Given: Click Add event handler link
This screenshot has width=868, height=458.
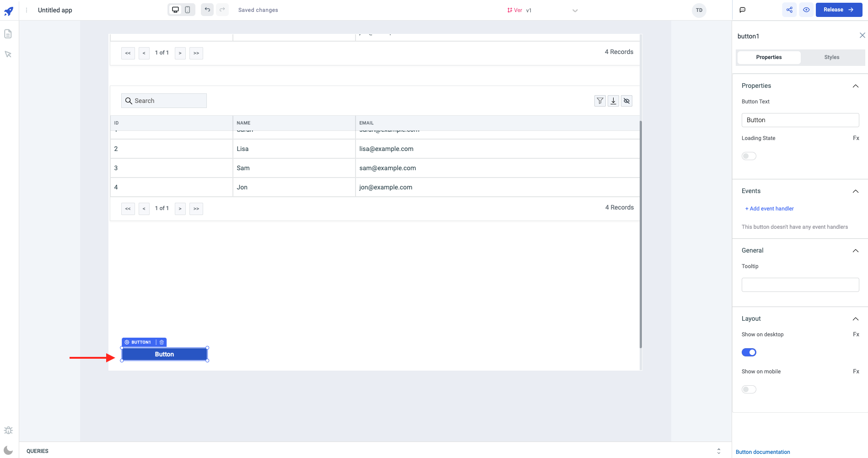Looking at the screenshot, I should (x=771, y=209).
